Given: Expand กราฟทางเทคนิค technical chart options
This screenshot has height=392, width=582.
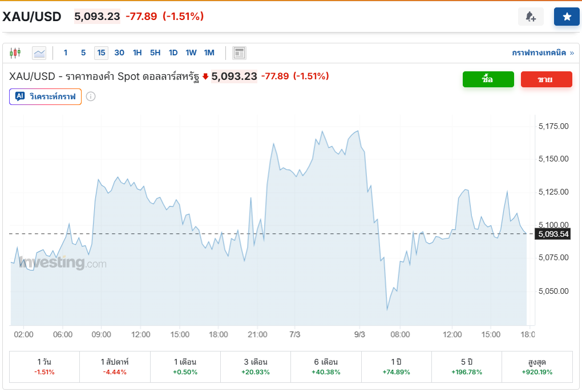Looking at the screenshot, I should (542, 52).
